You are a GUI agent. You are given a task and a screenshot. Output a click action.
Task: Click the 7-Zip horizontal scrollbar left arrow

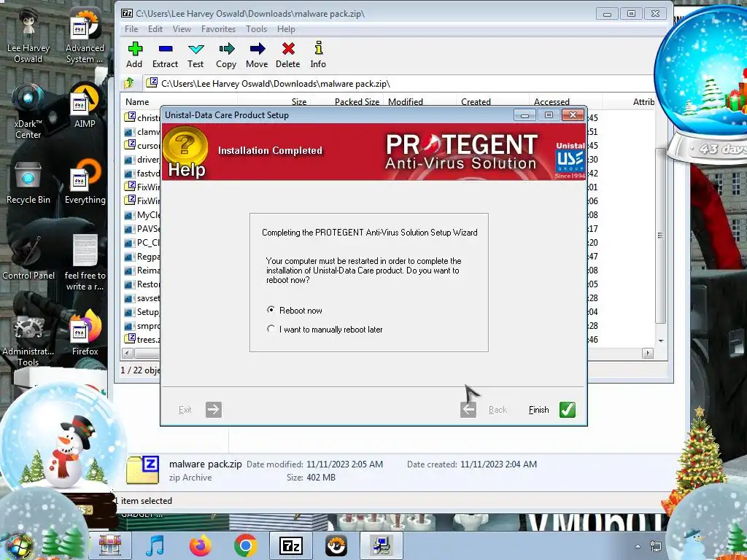pyautogui.click(x=127, y=354)
